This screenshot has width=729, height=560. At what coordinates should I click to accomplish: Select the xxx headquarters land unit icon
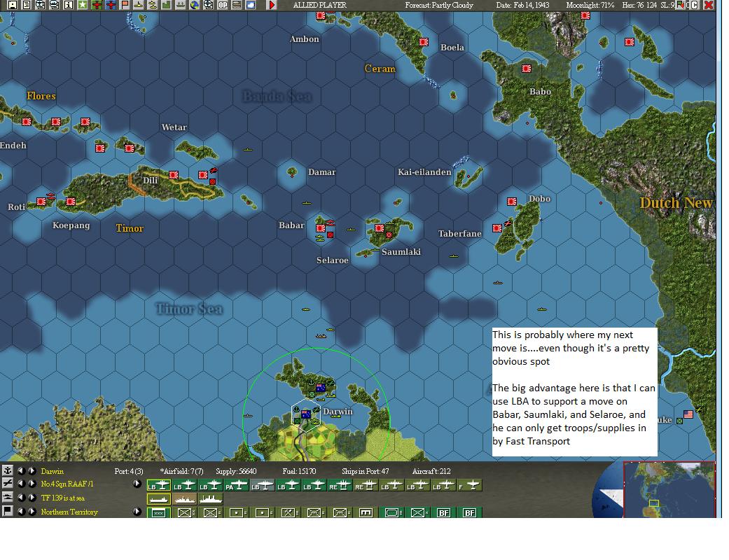(x=158, y=512)
